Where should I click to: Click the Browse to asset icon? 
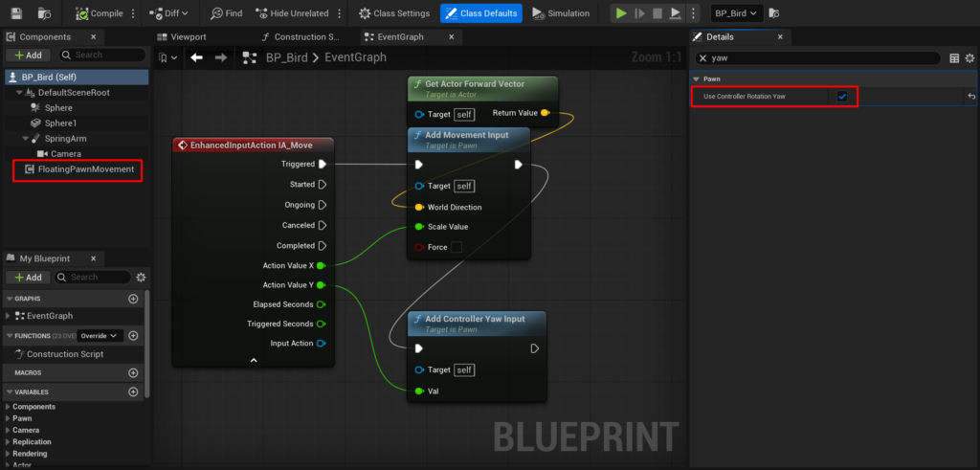(44, 13)
